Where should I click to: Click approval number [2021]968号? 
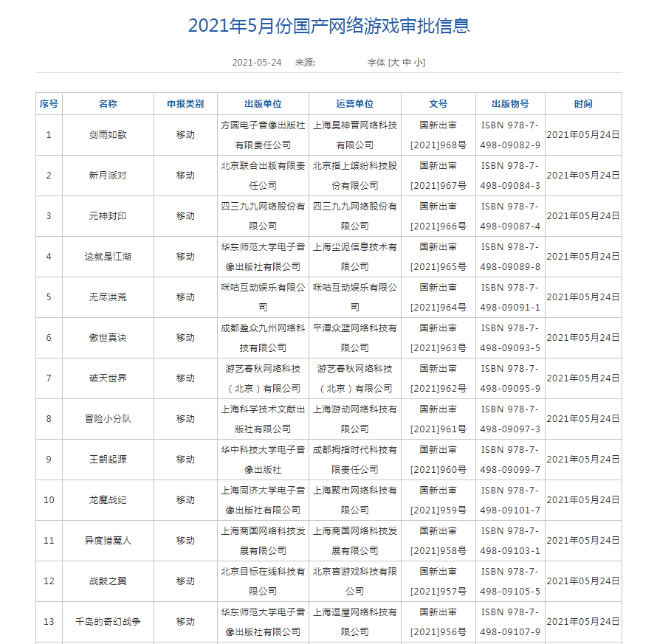[438, 145]
